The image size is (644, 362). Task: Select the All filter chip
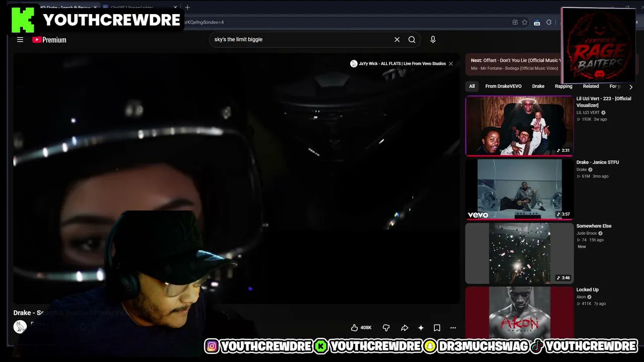(x=472, y=86)
